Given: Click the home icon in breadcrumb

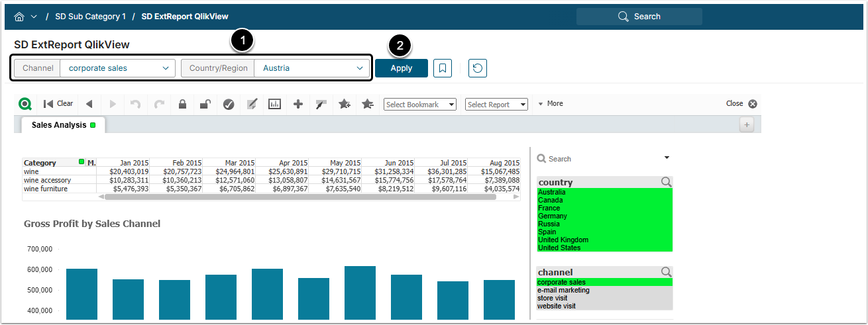Looking at the screenshot, I should click(x=19, y=17).
